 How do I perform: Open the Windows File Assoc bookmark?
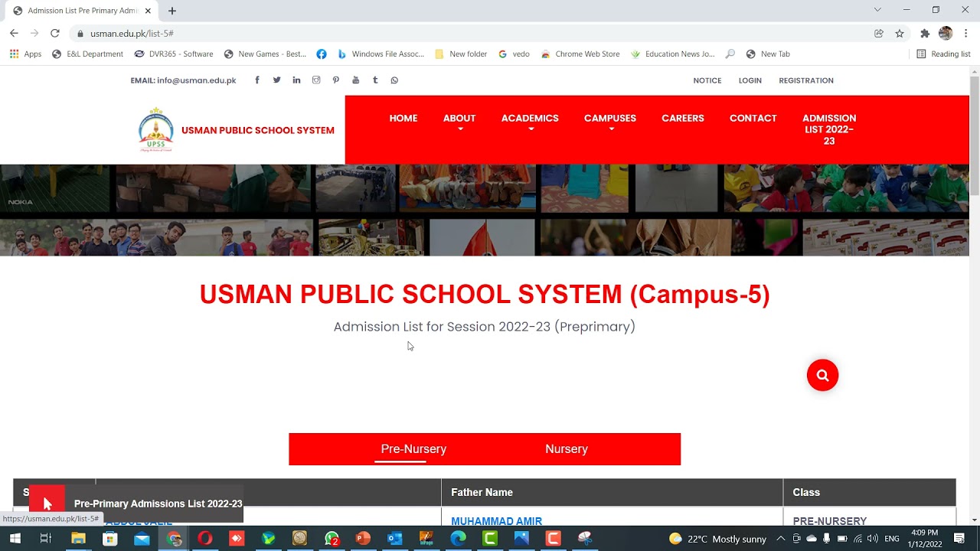pos(381,54)
